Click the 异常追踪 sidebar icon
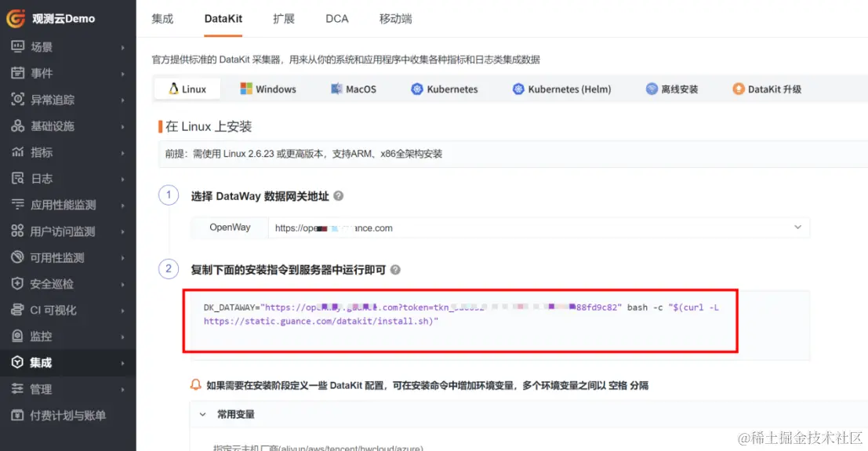This screenshot has height=451, width=868. pos(18,99)
